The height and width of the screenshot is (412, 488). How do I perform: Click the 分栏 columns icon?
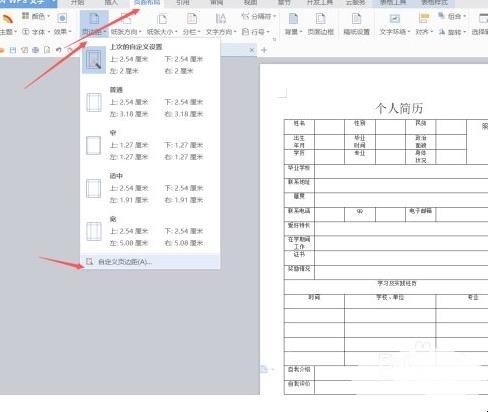tap(192, 19)
